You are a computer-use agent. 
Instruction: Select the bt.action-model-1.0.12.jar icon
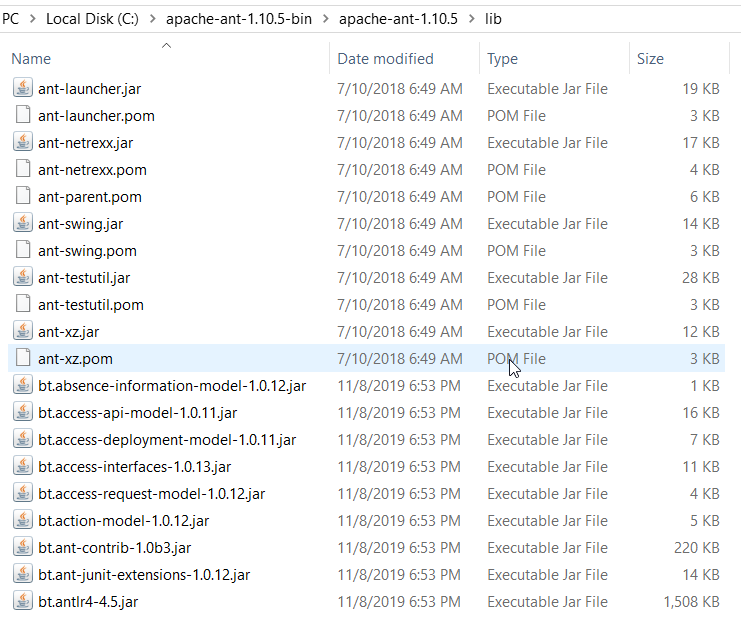click(23, 520)
